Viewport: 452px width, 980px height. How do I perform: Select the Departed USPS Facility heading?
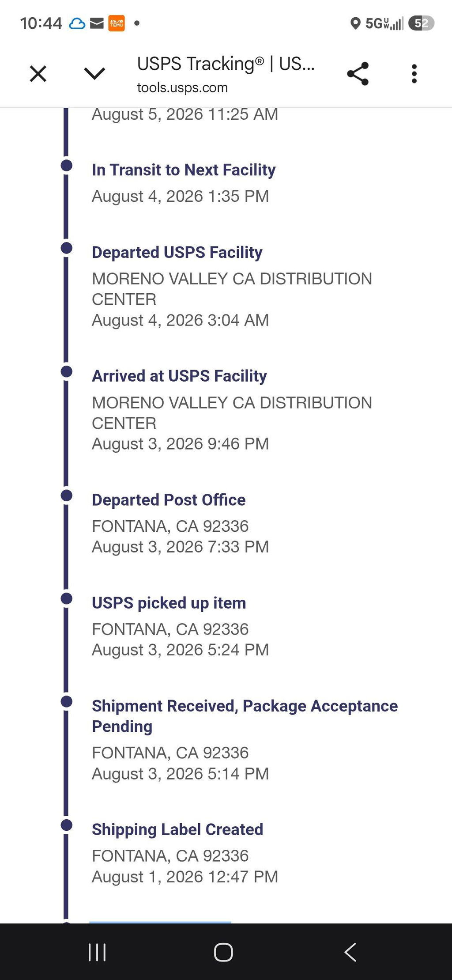pyautogui.click(x=177, y=252)
